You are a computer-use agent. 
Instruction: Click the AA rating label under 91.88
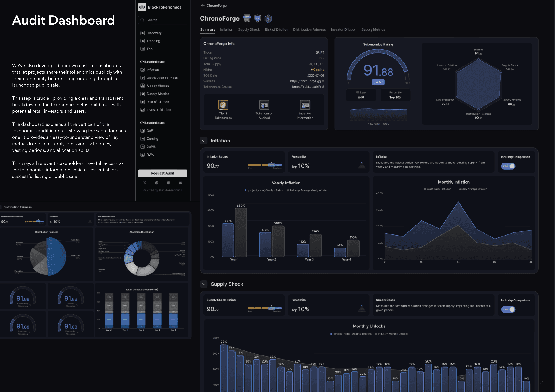pos(378,82)
